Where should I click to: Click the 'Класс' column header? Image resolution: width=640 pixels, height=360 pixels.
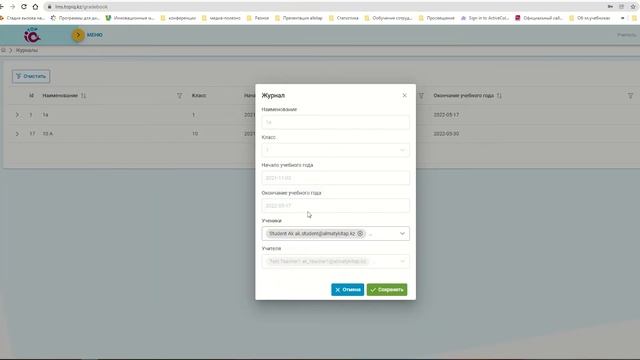point(199,96)
